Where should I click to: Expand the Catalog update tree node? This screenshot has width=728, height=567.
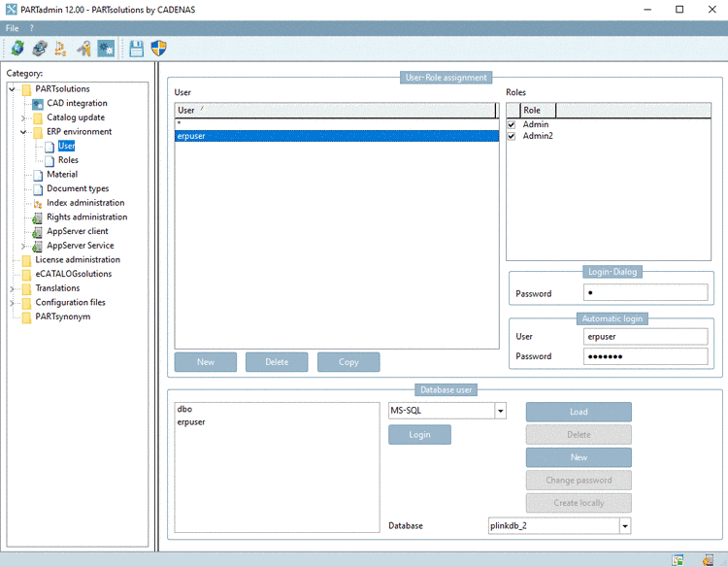click(x=24, y=117)
